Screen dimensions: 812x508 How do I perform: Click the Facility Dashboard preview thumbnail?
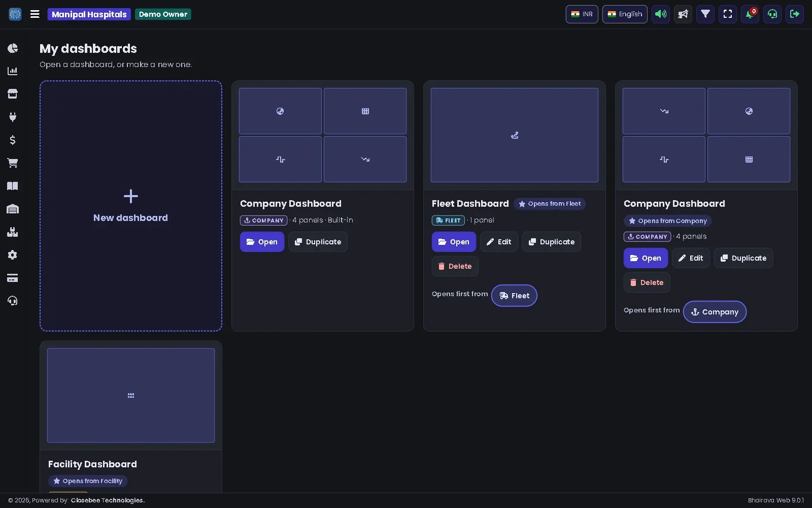click(x=131, y=395)
